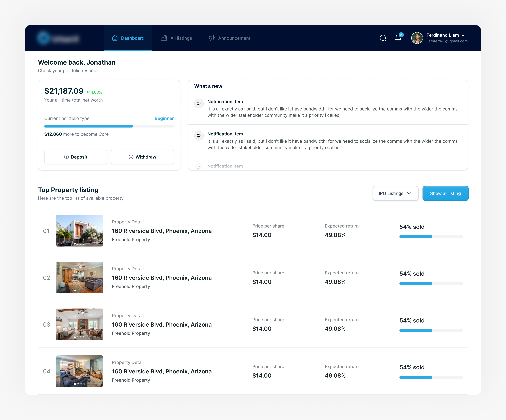Select the first carousel dot on listing 02
Screen dimensions: 506x420
(75, 291)
